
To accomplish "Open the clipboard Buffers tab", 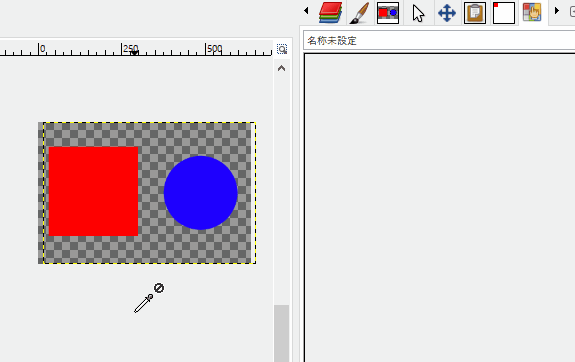I will tap(475, 13).
